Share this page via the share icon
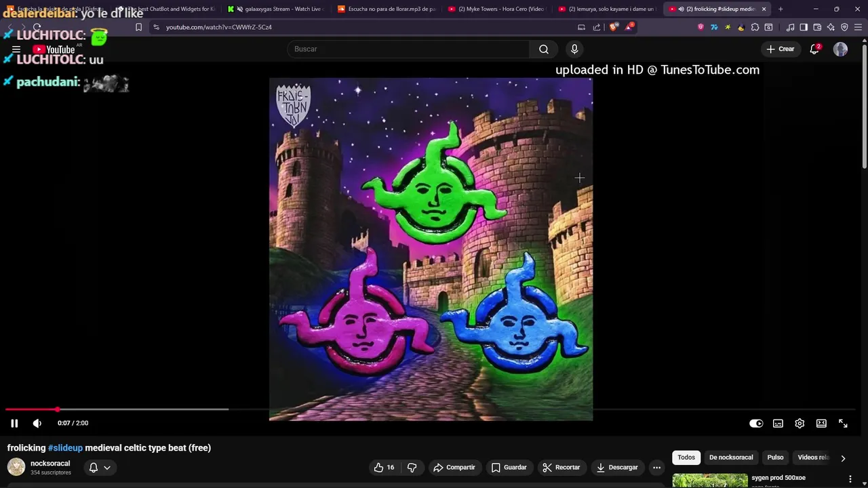Viewport: 868px width, 488px height. pyautogui.click(x=597, y=27)
